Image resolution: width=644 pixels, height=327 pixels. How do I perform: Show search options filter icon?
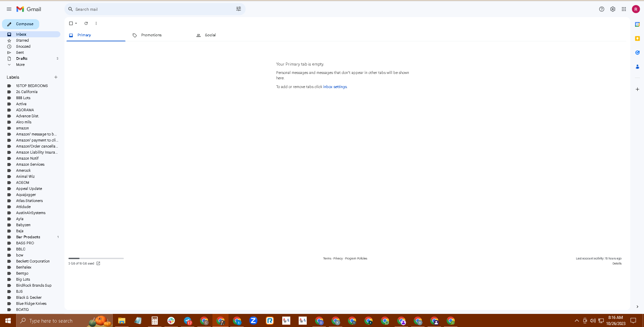pyautogui.click(x=239, y=9)
